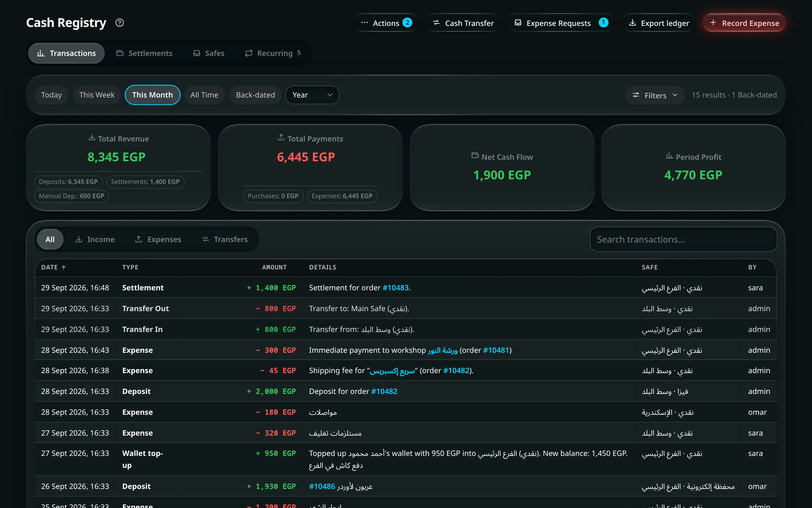The image size is (812, 508).
Task: Select the This Month period filter
Action: point(152,95)
